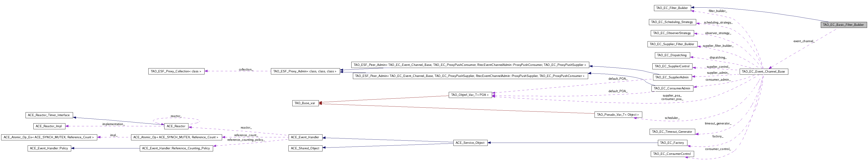Click the TAO_EC_SupplierControl node

tap(672, 66)
